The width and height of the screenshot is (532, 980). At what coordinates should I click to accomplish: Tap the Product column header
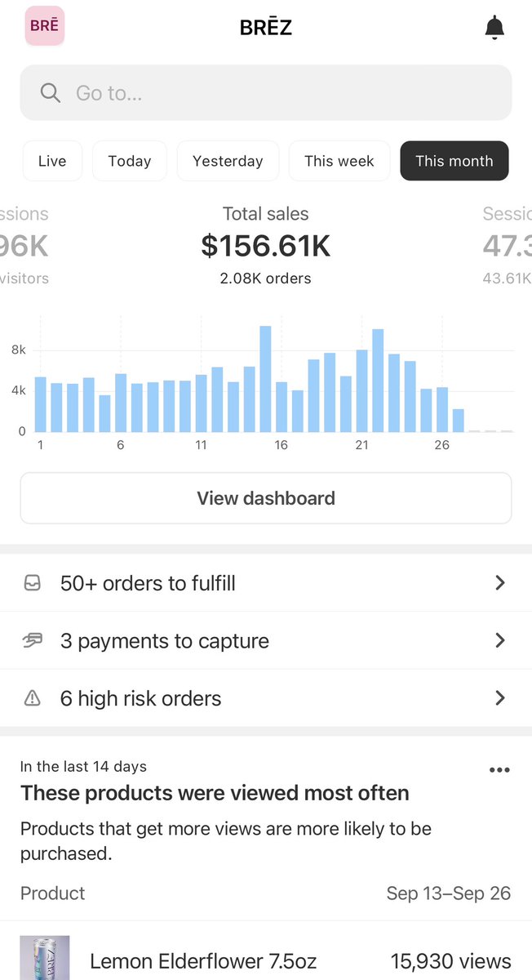pos(53,893)
